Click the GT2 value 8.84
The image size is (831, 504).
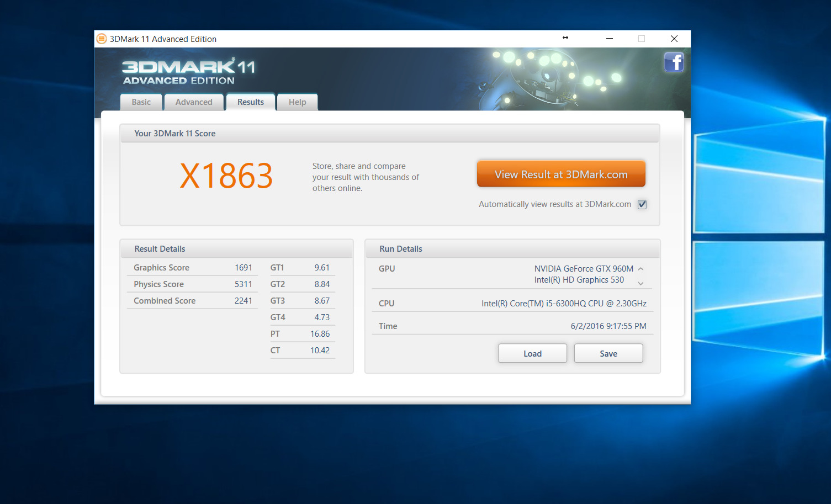(x=322, y=284)
